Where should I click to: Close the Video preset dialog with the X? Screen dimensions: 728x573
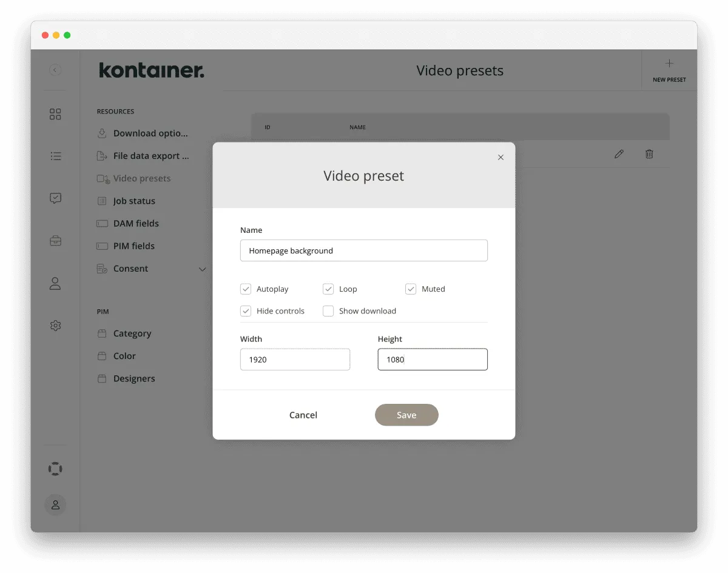pyautogui.click(x=500, y=157)
